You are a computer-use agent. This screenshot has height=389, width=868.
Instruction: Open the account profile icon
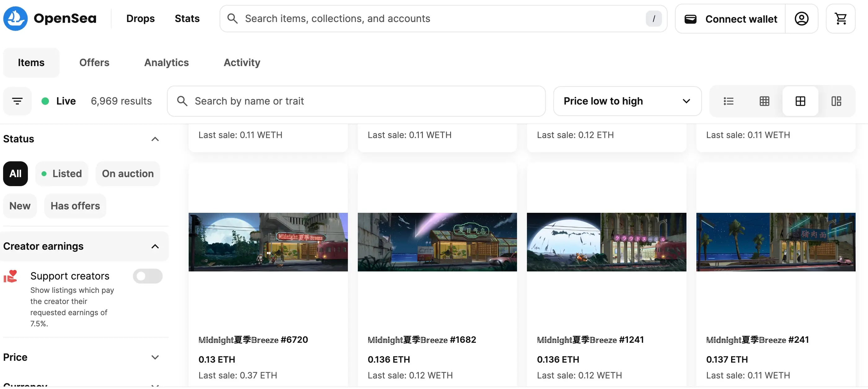(x=801, y=19)
